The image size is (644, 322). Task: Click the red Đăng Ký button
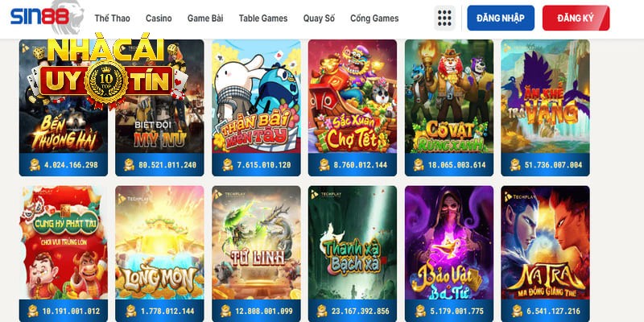(576, 18)
